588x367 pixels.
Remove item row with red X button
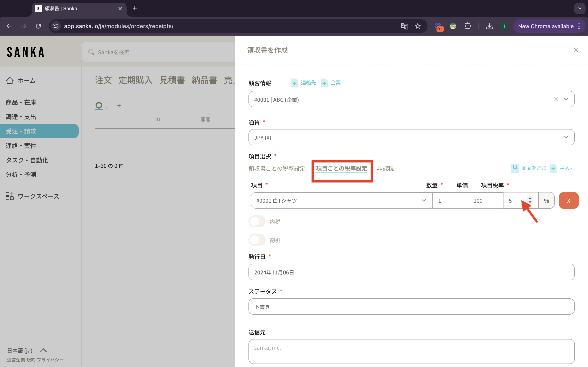(x=568, y=200)
